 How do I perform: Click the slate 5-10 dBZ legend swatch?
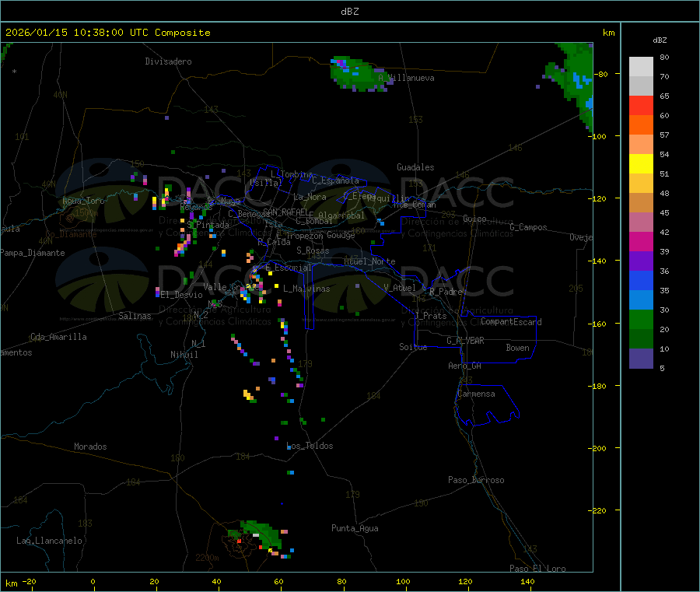pos(641,359)
